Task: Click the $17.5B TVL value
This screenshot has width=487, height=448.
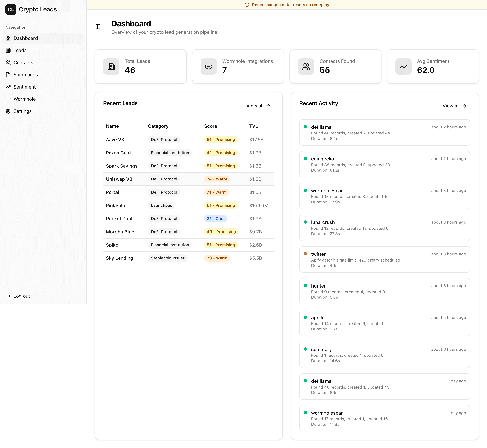Action: 256,139
